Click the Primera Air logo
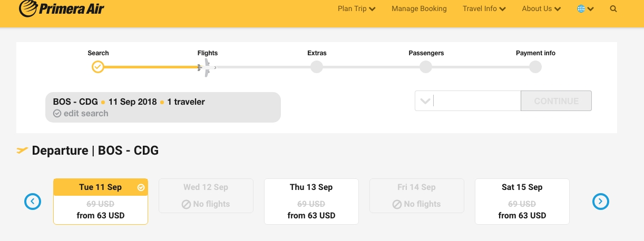This screenshot has height=241, width=644. 61,8
